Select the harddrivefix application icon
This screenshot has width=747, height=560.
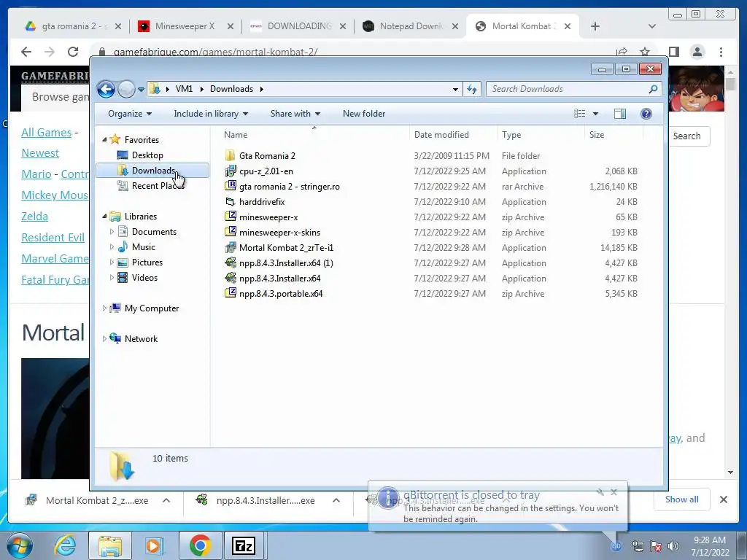[x=230, y=202]
